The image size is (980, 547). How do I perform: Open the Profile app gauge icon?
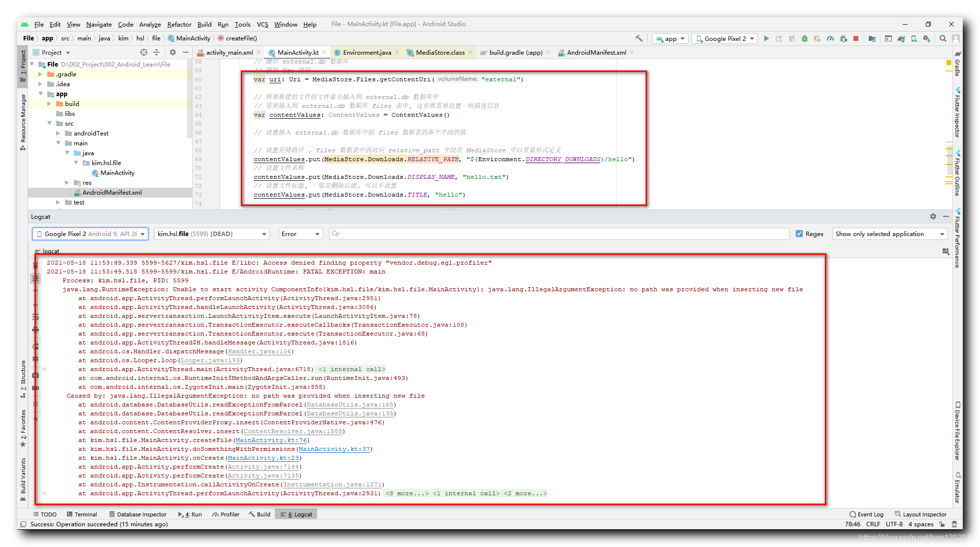830,38
